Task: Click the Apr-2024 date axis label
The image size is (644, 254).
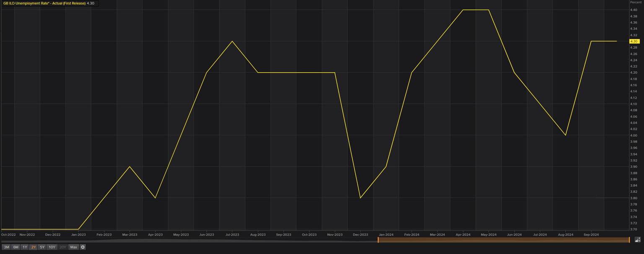Action: click(x=463, y=235)
